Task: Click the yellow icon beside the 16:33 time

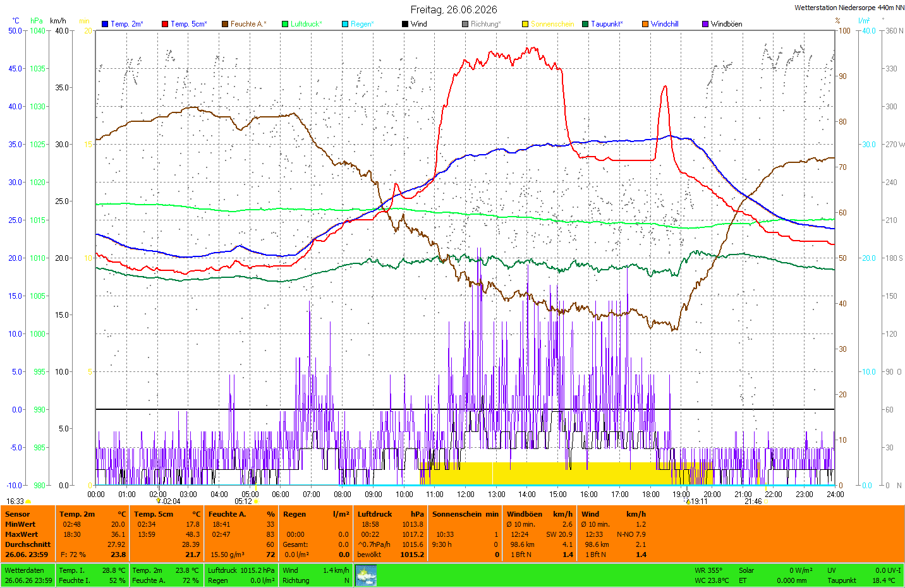Action: [x=28, y=501]
